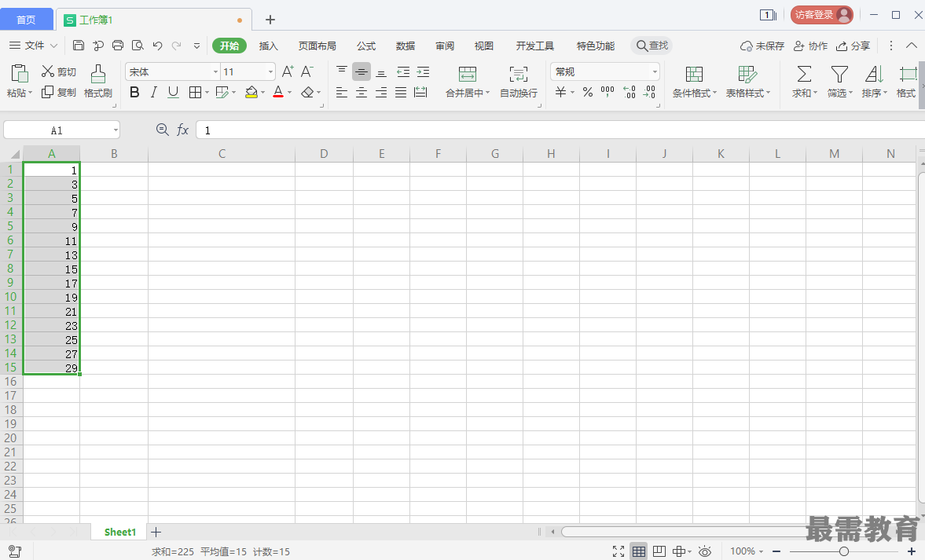The image size is (925, 560).
Task: Toggle middle vertical alignment
Action: coord(362,71)
